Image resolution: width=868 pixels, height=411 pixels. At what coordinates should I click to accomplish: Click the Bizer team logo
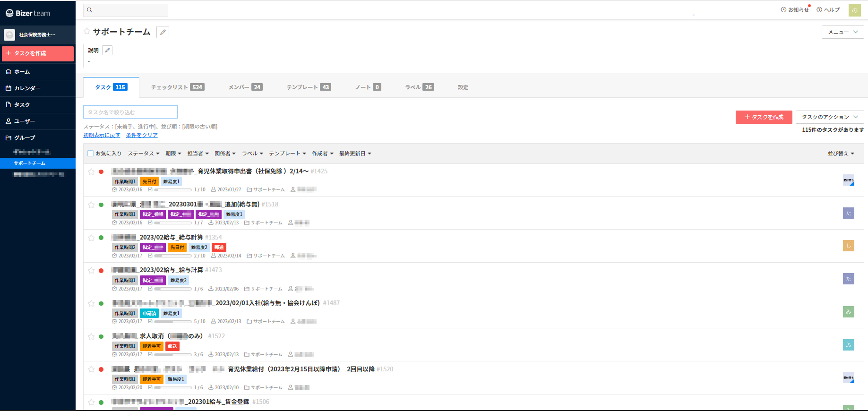click(28, 13)
